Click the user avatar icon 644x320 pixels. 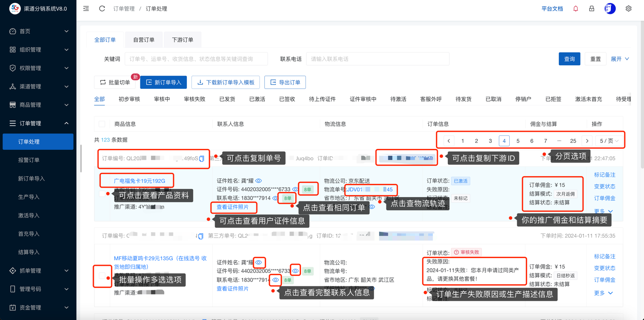[x=610, y=9]
